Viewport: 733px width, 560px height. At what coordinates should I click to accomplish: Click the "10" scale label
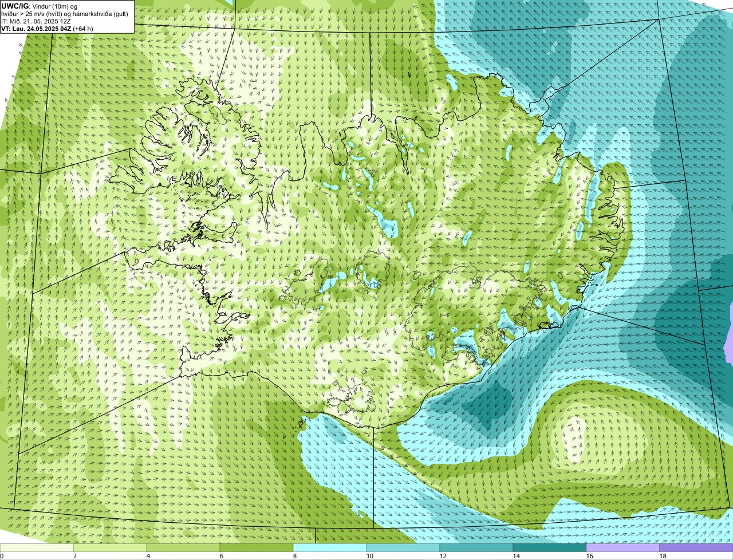(x=370, y=556)
